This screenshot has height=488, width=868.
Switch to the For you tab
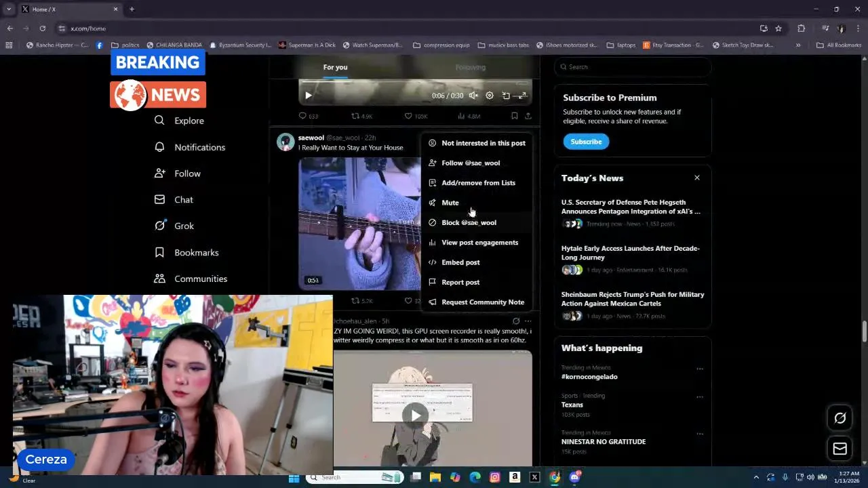coord(335,67)
